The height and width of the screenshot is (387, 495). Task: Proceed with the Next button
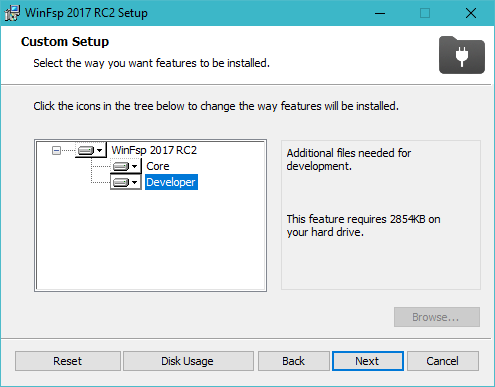[x=367, y=361]
